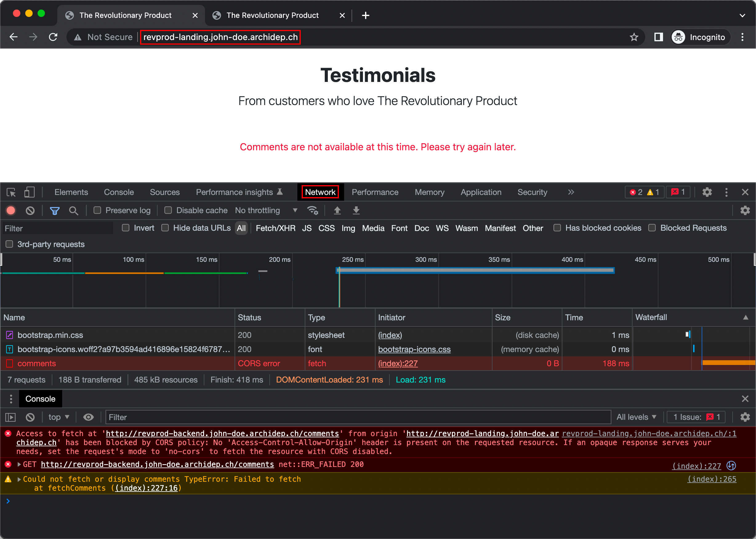The image size is (756, 539).
Task: Open the inspect element picker
Action: coord(11,192)
